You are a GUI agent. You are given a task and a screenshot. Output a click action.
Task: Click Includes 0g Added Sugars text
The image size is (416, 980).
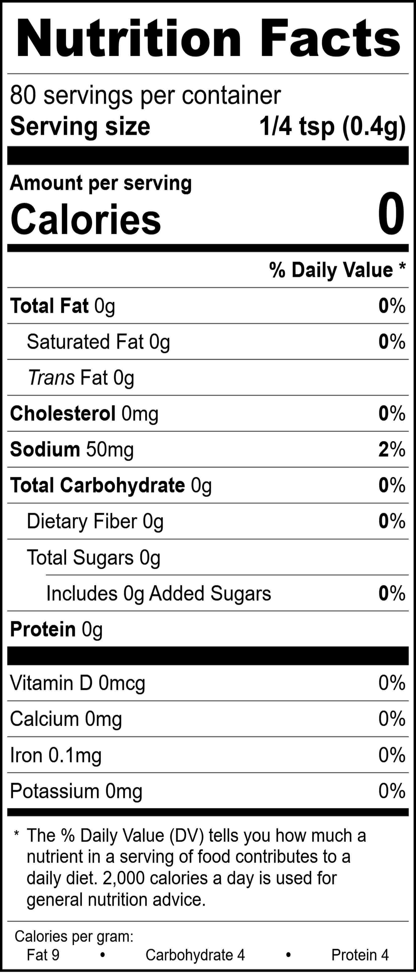[x=159, y=594]
